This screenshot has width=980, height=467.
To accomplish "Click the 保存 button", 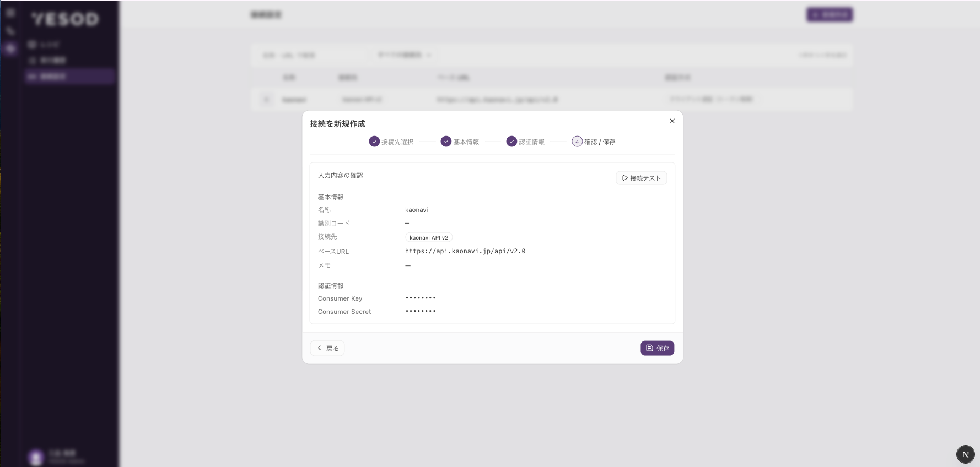I will 657,348.
